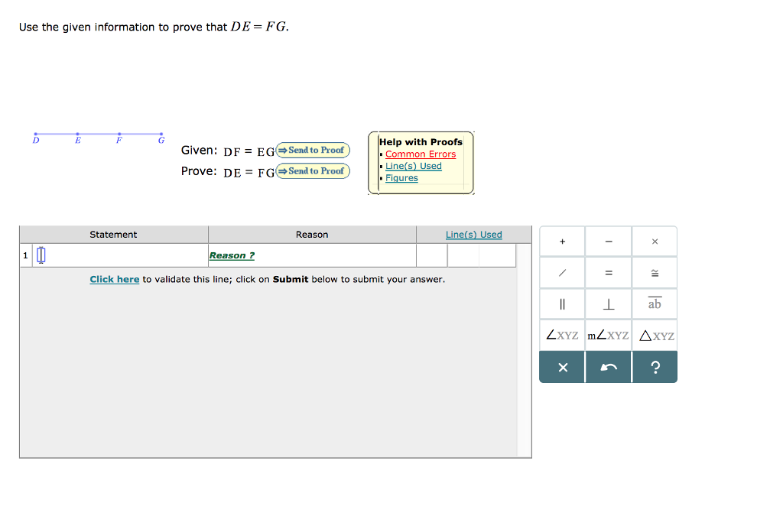
Task: Click inside the statement entry field
Action: (x=41, y=255)
